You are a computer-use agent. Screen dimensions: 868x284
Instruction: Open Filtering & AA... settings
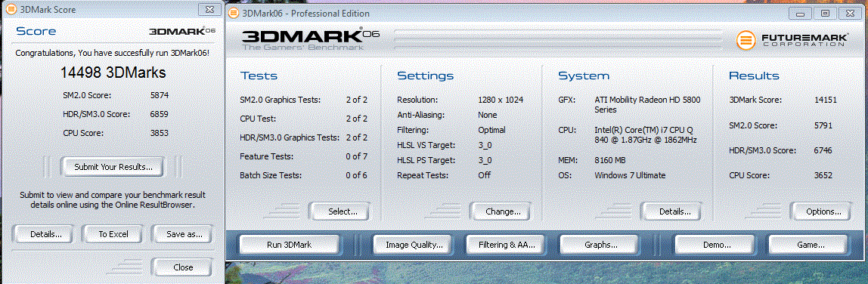pos(506,244)
